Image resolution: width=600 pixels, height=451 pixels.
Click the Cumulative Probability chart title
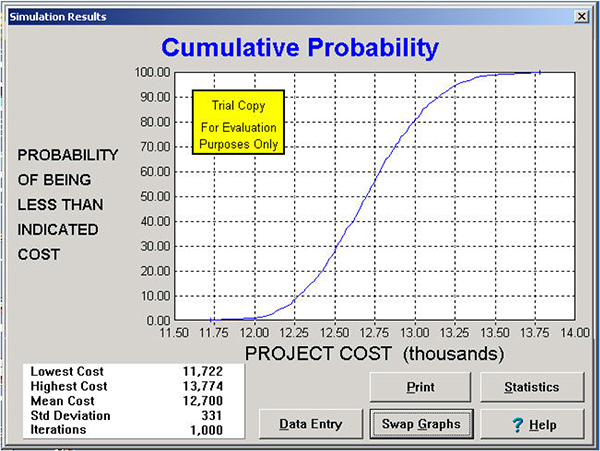300,47
